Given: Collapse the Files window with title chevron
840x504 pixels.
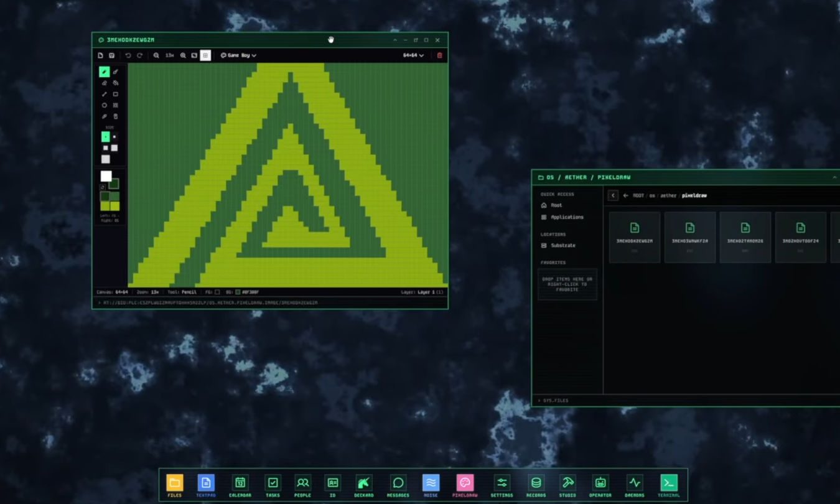Looking at the screenshot, I should 834,177.
